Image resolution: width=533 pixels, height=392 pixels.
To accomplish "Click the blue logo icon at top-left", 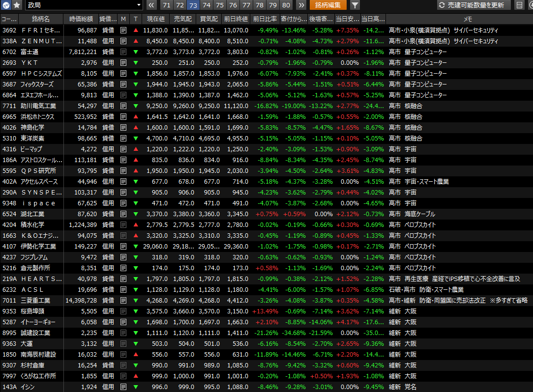I will tap(6, 5).
